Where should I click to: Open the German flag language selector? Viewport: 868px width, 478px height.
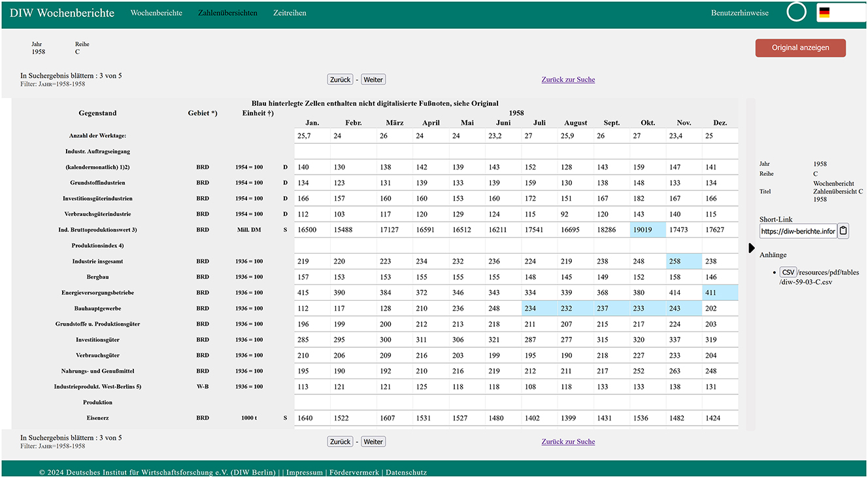click(841, 11)
